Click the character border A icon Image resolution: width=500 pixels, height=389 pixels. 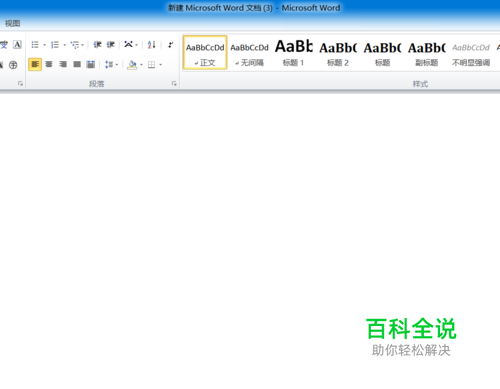click(17, 45)
